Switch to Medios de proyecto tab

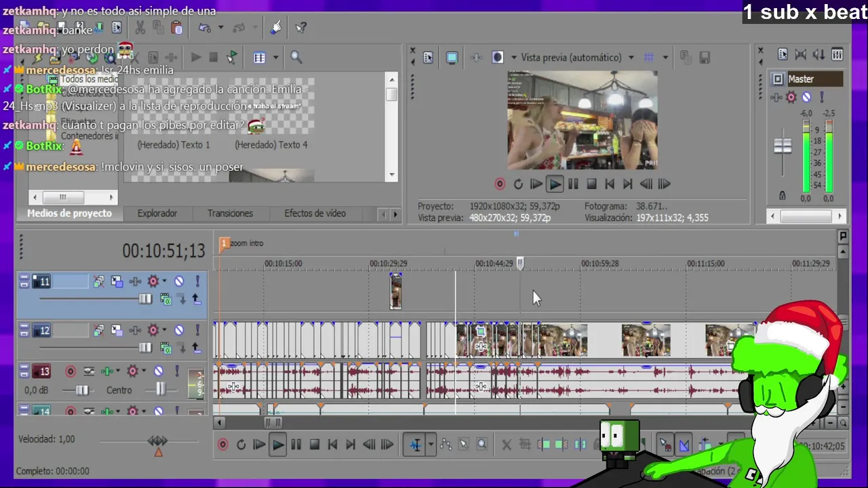click(69, 213)
